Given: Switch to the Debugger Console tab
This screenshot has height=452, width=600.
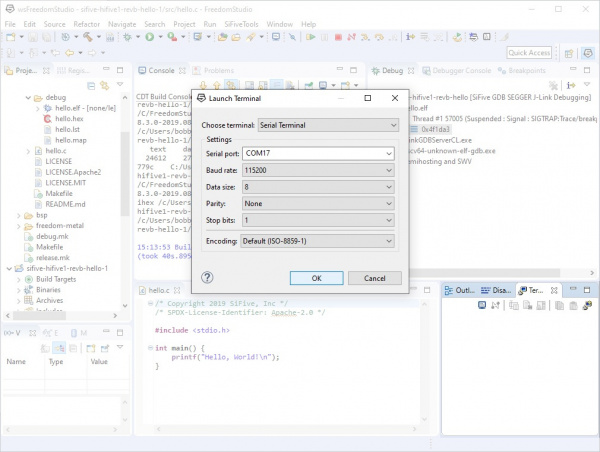Looking at the screenshot, I should pyautogui.click(x=457, y=70).
